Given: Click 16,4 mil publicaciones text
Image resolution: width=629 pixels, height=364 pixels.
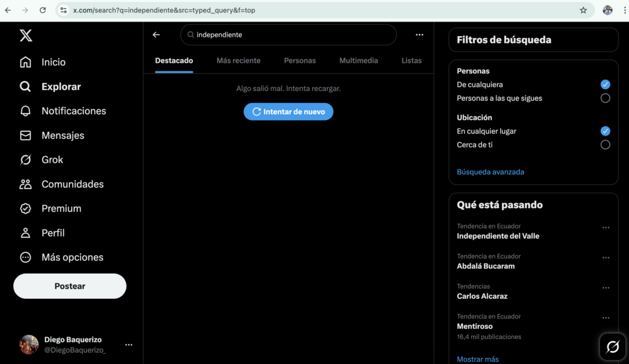Looking at the screenshot, I should [x=489, y=337].
